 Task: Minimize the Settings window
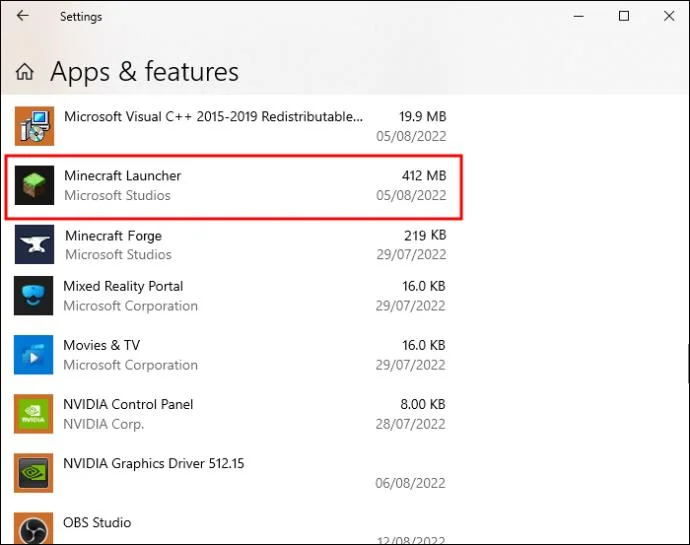click(x=579, y=16)
